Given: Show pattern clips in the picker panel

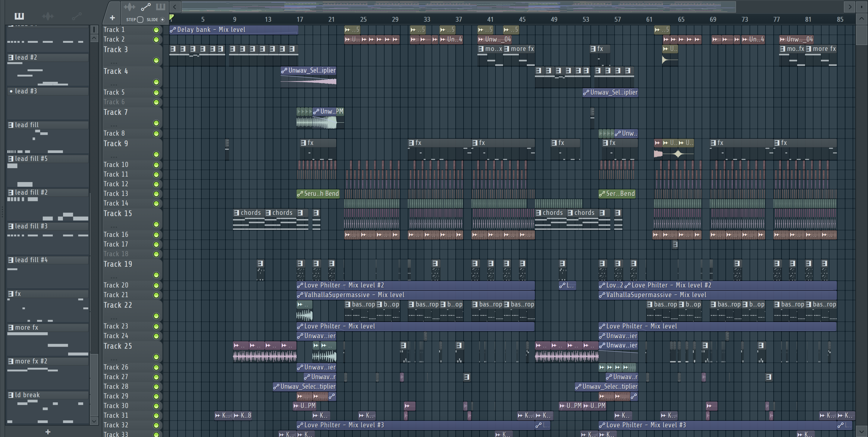Looking at the screenshot, I should 19,16.
